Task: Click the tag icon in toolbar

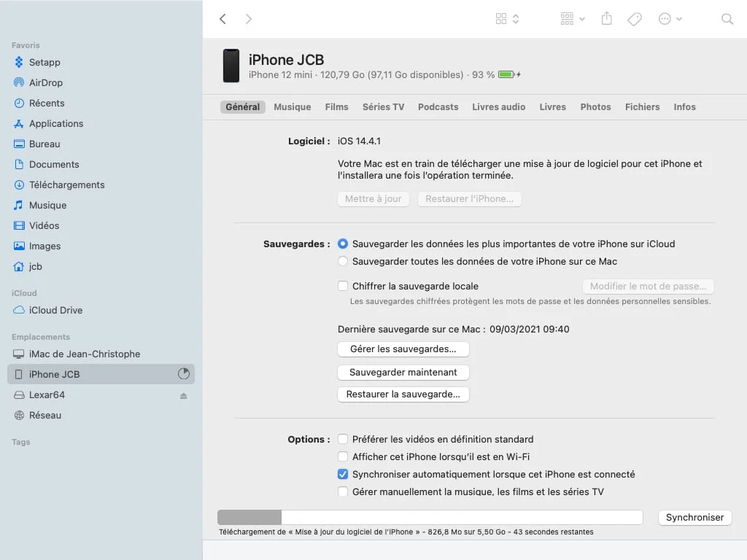Action: click(635, 19)
